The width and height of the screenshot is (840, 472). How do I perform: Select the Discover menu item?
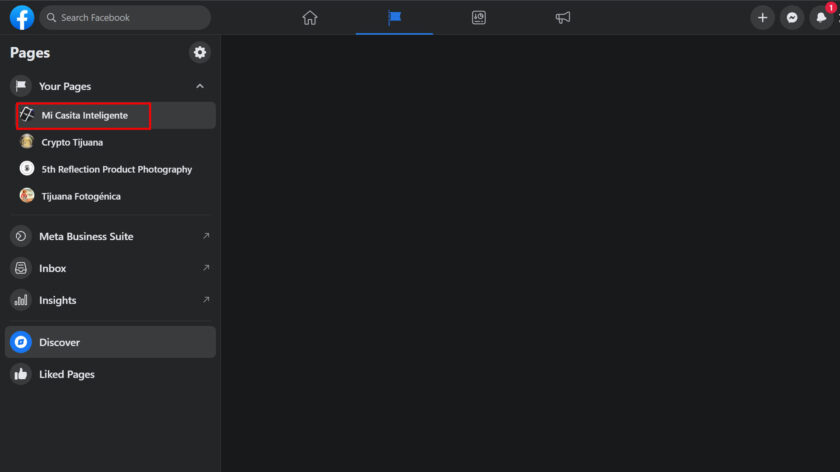click(60, 342)
